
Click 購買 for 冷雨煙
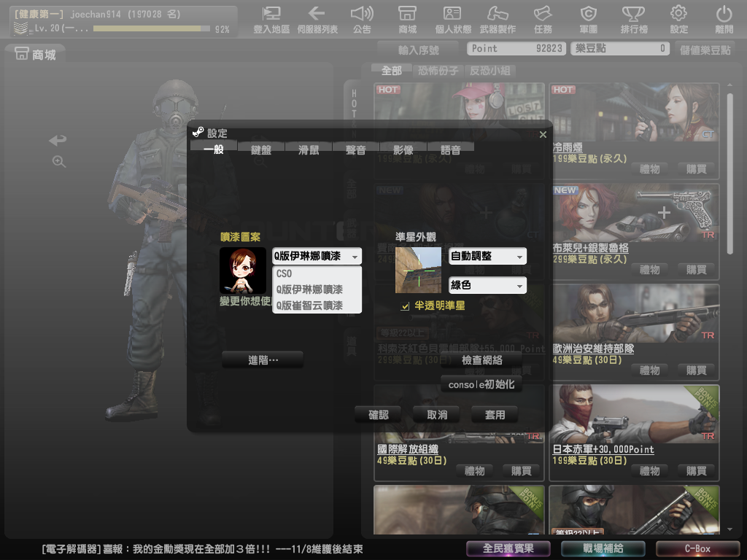pos(696,169)
